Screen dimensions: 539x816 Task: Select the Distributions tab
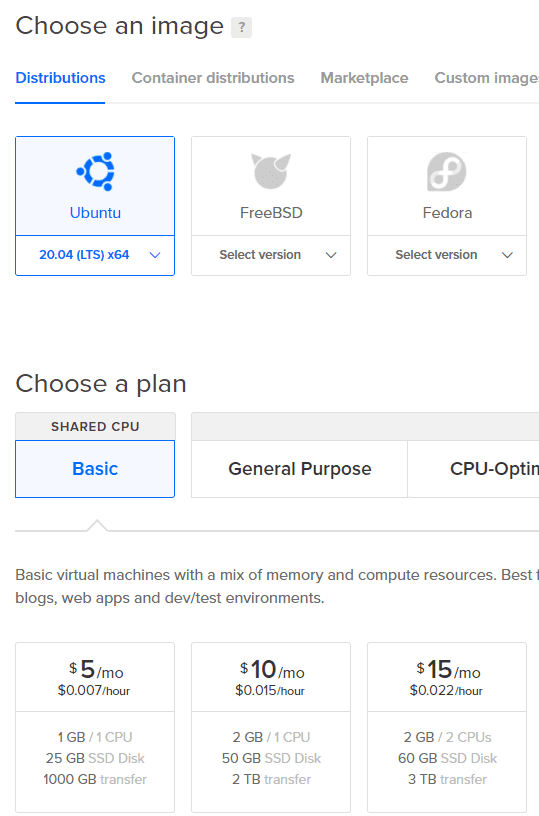(x=60, y=78)
